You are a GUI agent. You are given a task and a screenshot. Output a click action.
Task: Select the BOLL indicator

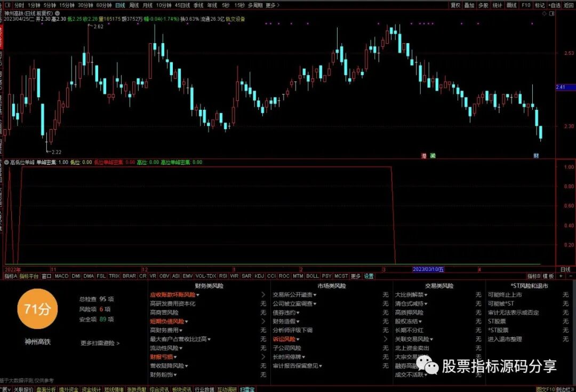[312, 276]
